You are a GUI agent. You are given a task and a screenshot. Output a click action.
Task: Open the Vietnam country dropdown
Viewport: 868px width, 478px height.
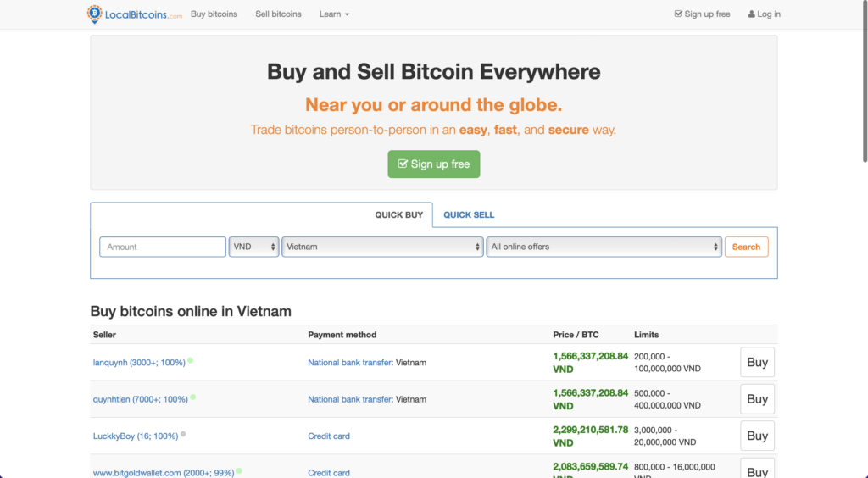click(x=382, y=247)
